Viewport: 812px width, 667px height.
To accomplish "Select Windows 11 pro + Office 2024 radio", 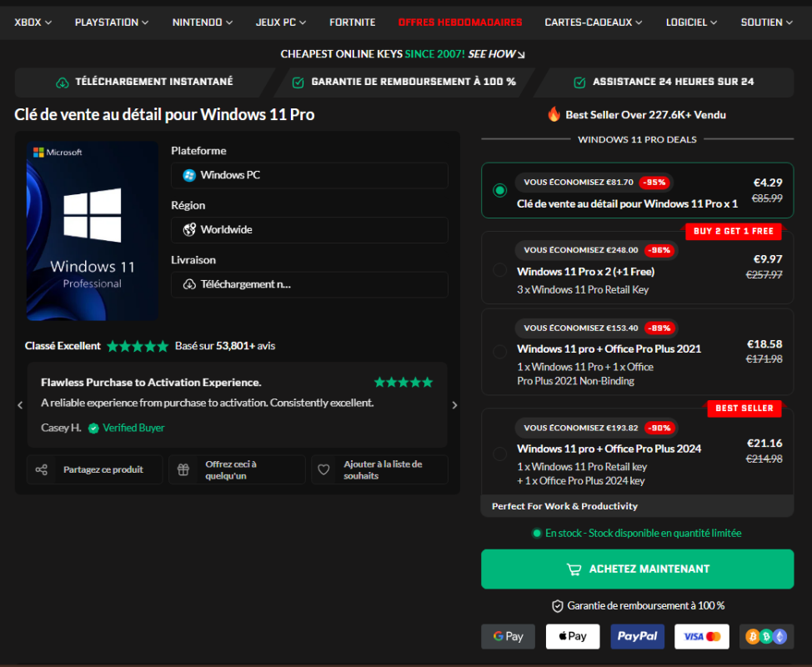I will (499, 454).
